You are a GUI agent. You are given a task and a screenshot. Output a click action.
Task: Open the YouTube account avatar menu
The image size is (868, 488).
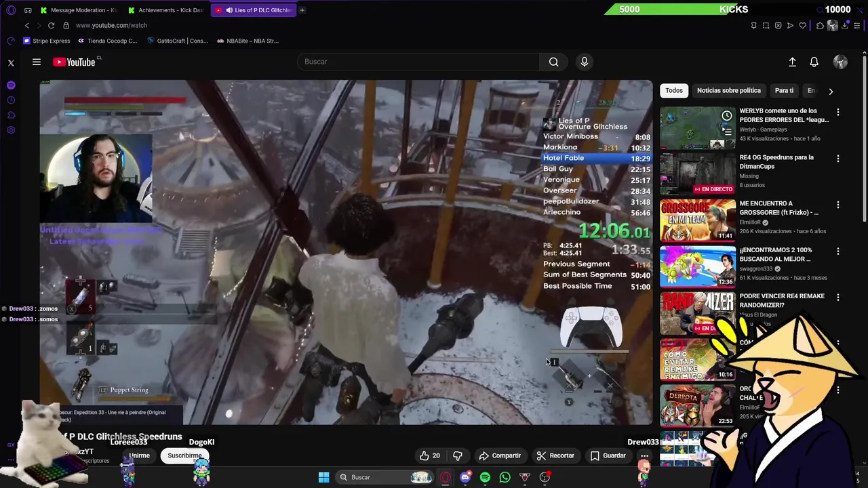(840, 62)
